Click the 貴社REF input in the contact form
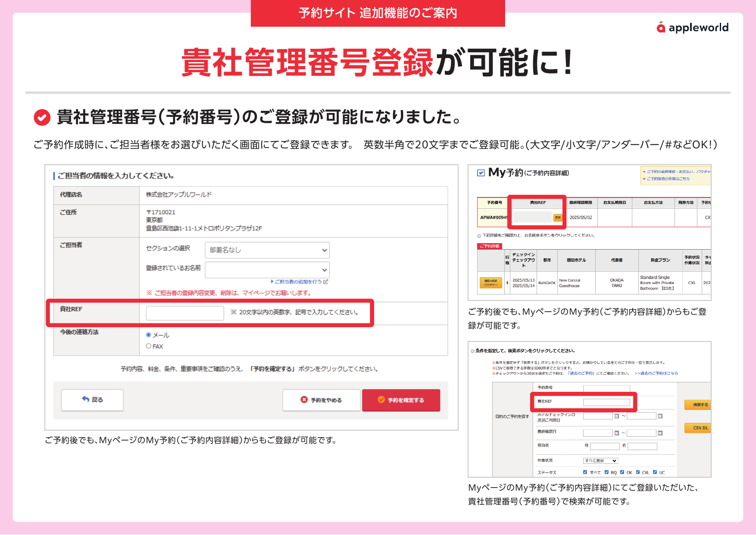 pos(185,313)
